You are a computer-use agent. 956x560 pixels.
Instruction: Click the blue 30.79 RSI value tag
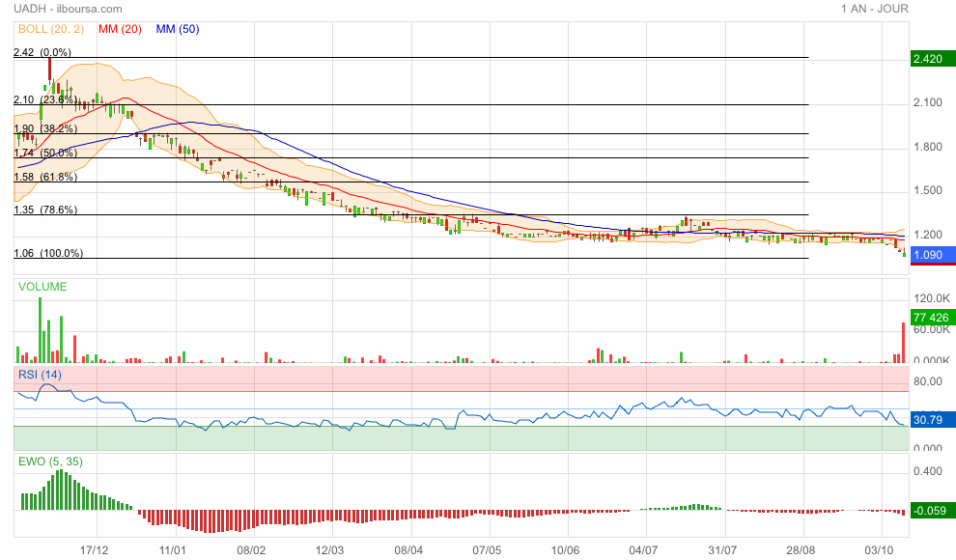[932, 420]
